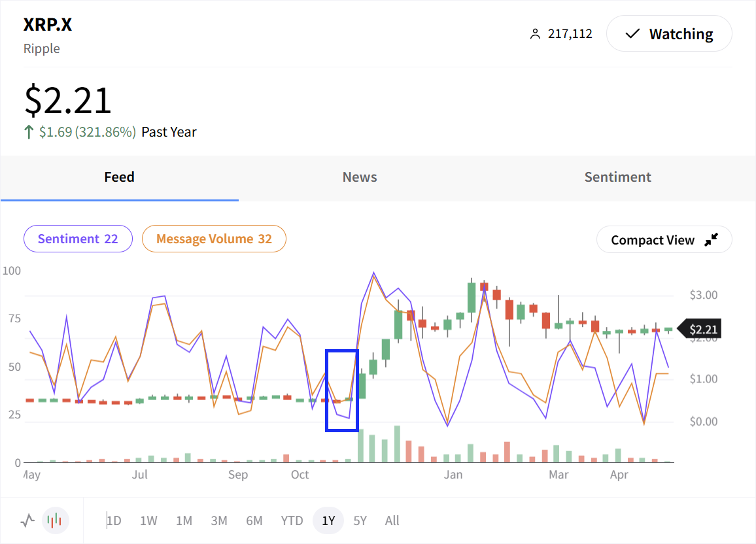Toggle the Message Volume 32 overlay
Image resolution: width=756 pixels, height=544 pixels.
pyautogui.click(x=214, y=239)
